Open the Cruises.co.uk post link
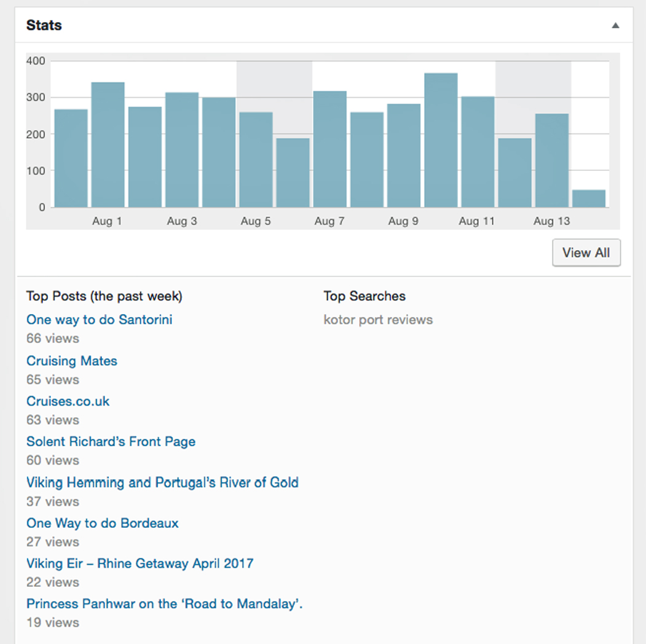 coord(68,401)
